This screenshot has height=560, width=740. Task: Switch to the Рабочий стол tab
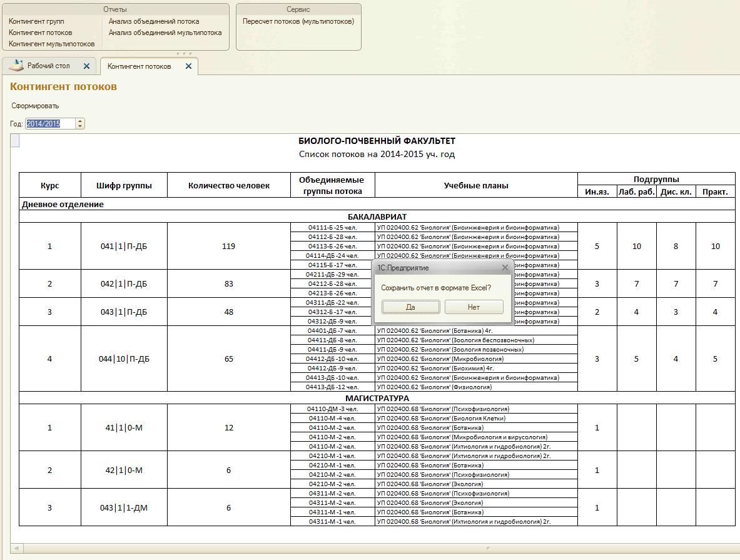click(x=48, y=66)
